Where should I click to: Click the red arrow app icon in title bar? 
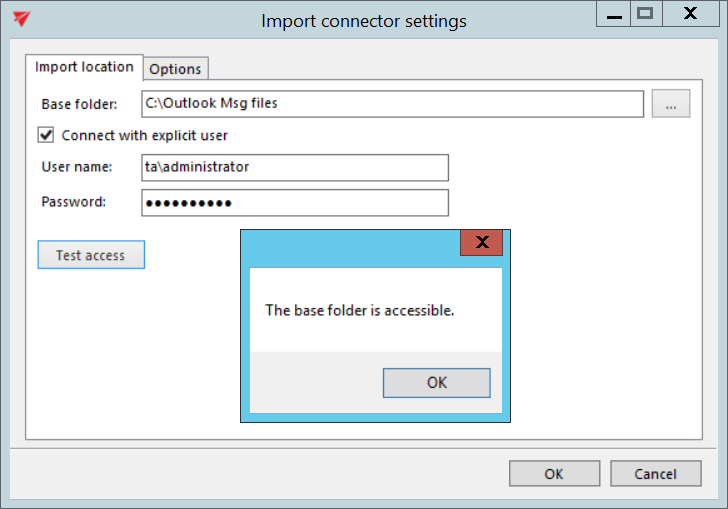pyautogui.click(x=21, y=19)
